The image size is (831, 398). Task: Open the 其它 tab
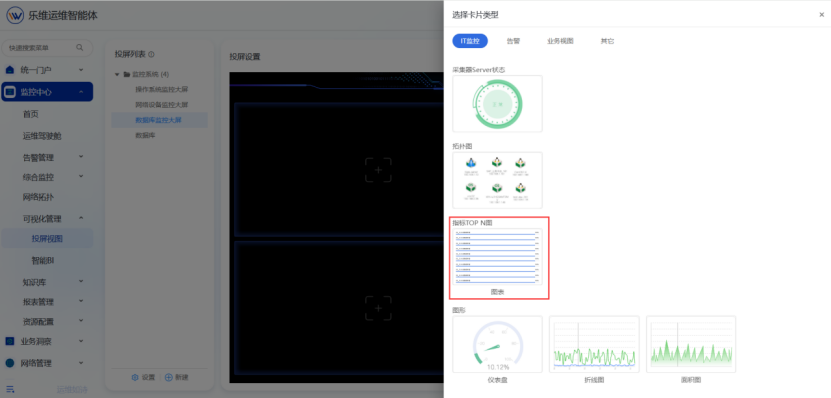tap(607, 41)
